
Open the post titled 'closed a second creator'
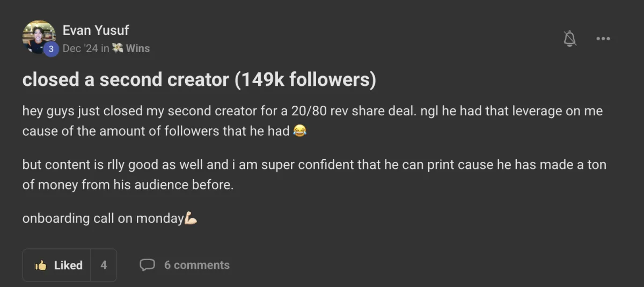click(199, 79)
